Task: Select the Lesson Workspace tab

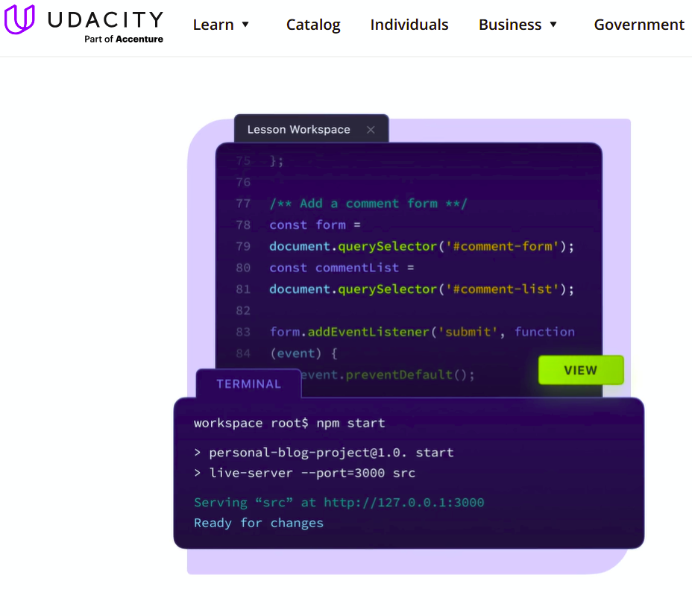Action: (298, 130)
